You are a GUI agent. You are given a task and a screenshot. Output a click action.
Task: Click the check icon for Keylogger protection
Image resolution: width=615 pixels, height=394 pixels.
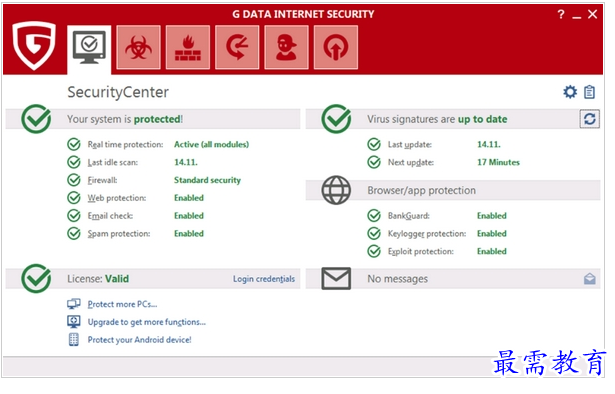click(x=374, y=233)
